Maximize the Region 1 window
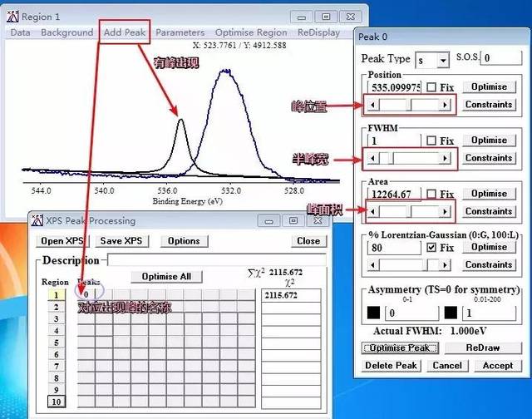The width and height of the screenshot is (532, 419). 326,17
